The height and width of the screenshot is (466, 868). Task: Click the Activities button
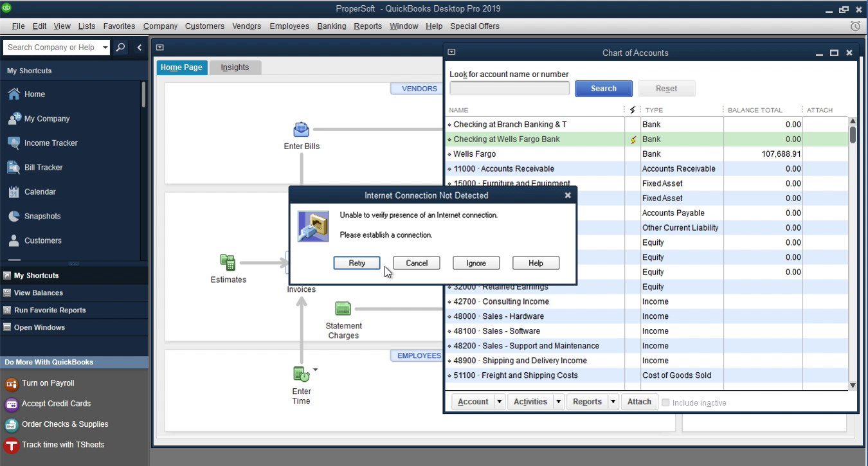point(530,402)
